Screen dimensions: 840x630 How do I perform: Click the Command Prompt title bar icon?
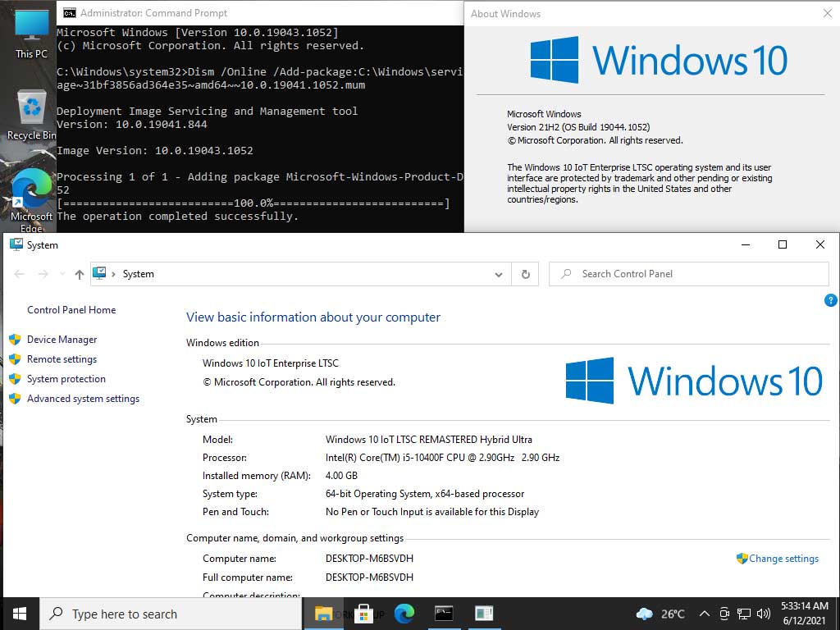69,13
